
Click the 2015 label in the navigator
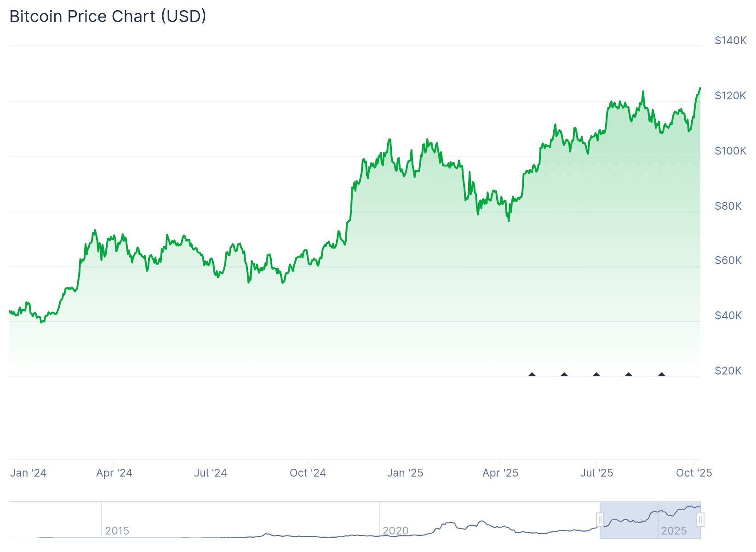click(117, 531)
